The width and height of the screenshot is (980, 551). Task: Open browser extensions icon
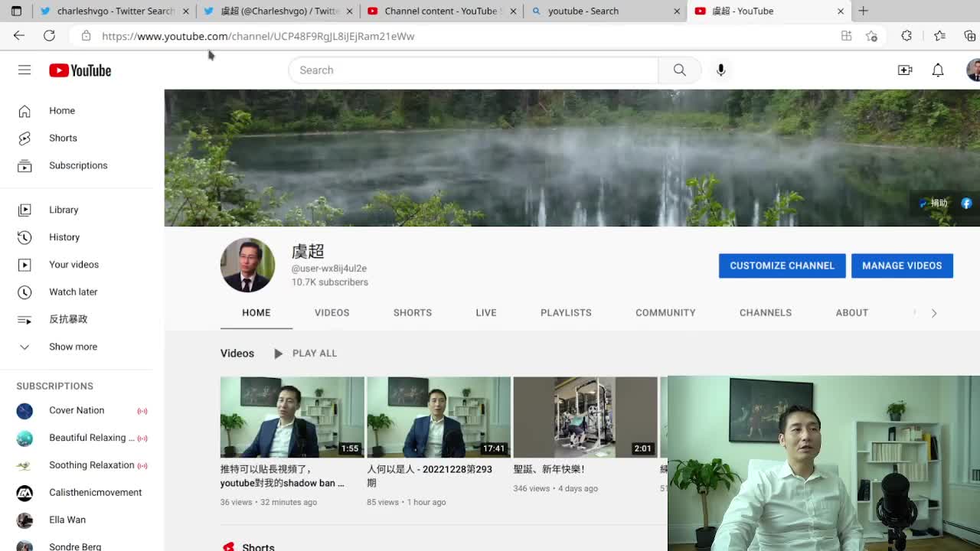coord(906,36)
